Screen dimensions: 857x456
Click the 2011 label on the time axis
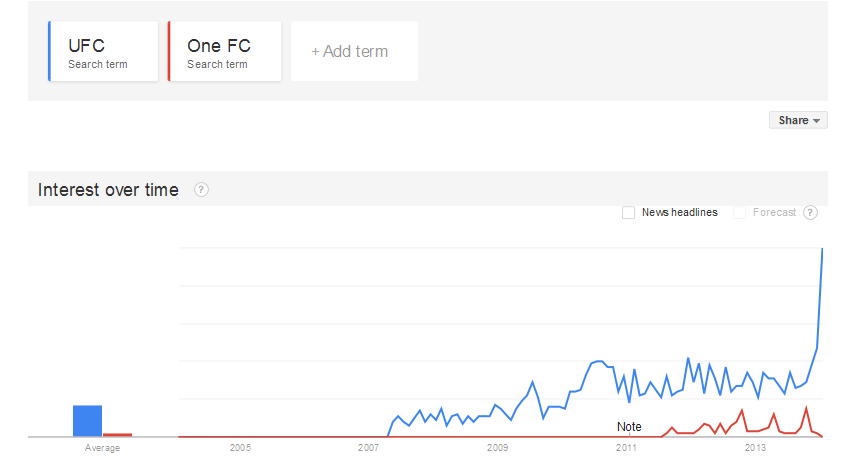tap(627, 448)
